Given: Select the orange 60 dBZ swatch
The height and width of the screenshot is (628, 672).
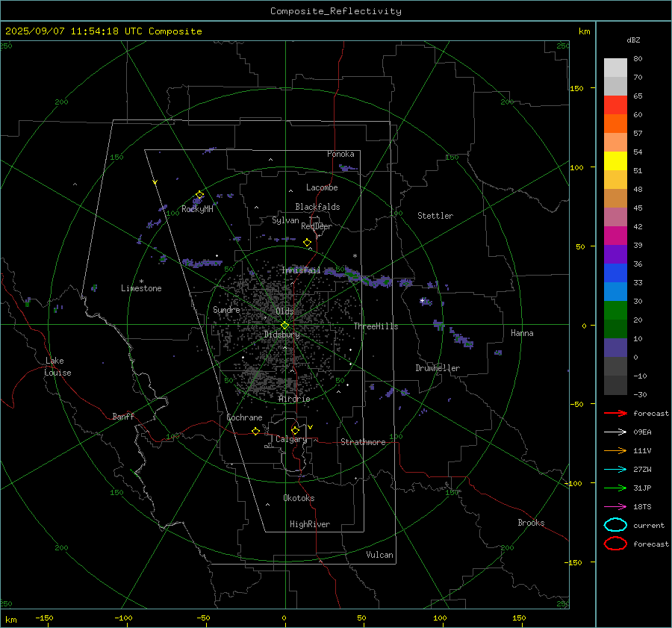Looking at the screenshot, I should [x=615, y=123].
